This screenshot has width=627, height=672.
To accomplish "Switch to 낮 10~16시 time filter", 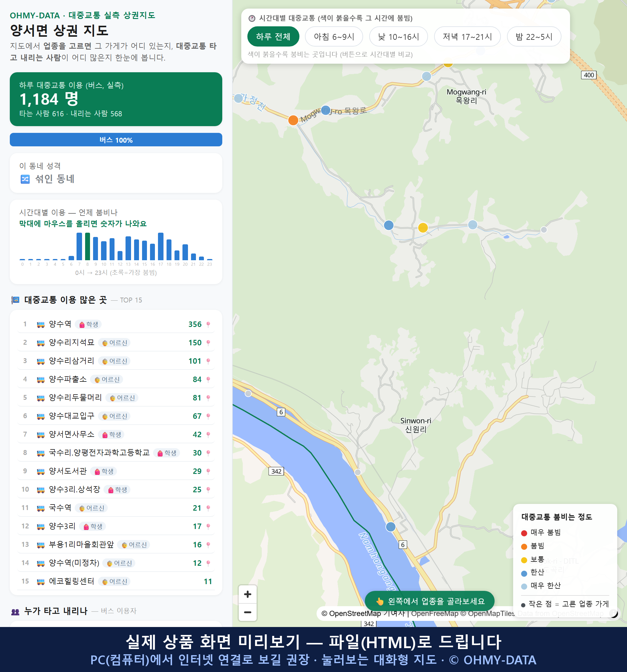I will point(398,36).
